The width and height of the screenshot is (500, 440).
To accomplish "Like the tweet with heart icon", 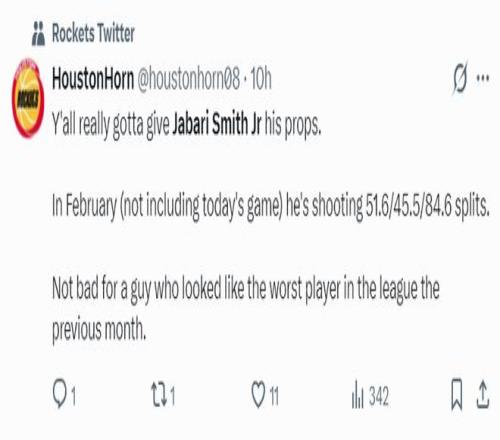I will coord(258,394).
